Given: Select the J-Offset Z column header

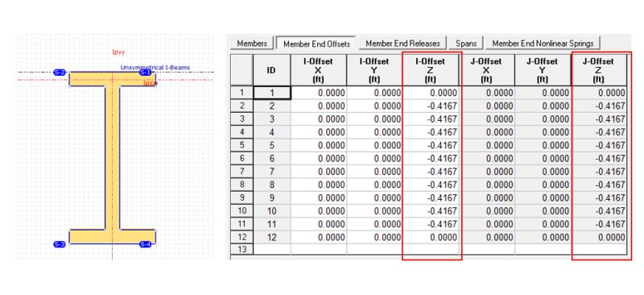Looking at the screenshot, I should coord(599,70).
